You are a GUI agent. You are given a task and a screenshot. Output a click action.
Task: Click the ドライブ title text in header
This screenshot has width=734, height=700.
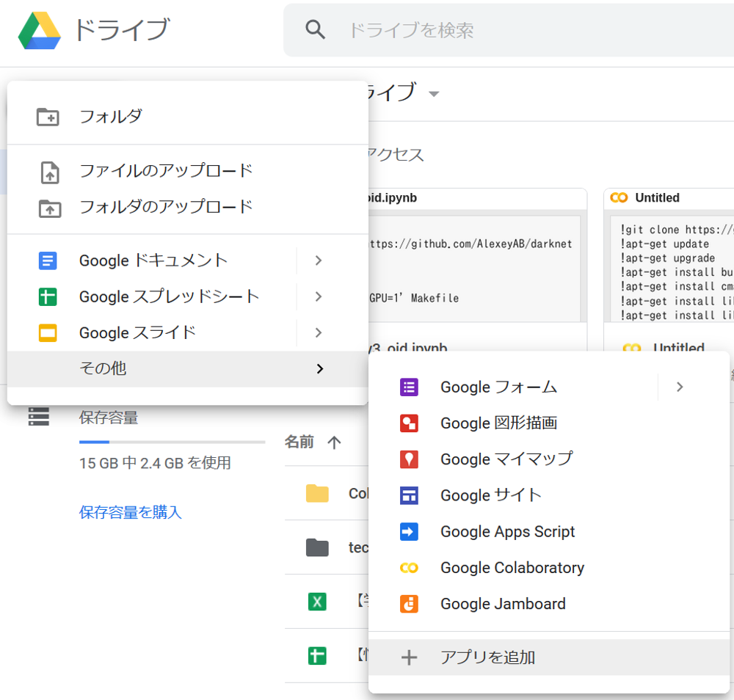[x=122, y=30]
